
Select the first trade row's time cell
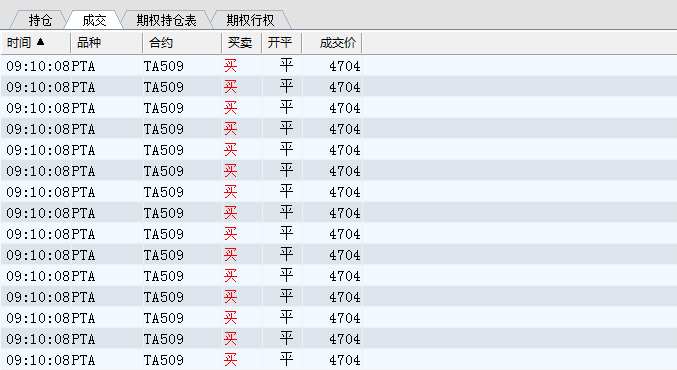click(x=38, y=66)
